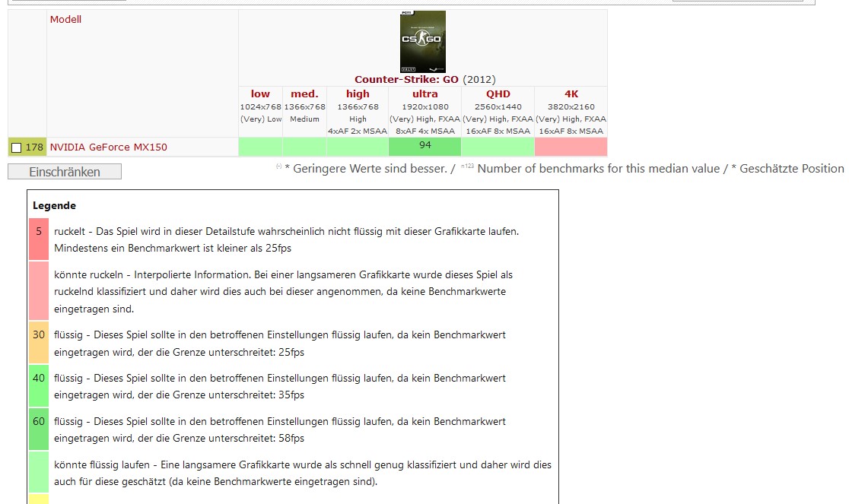Image resolution: width=849 pixels, height=504 pixels.
Task: Click the red legend swatch labeled 5
Action: point(39,239)
